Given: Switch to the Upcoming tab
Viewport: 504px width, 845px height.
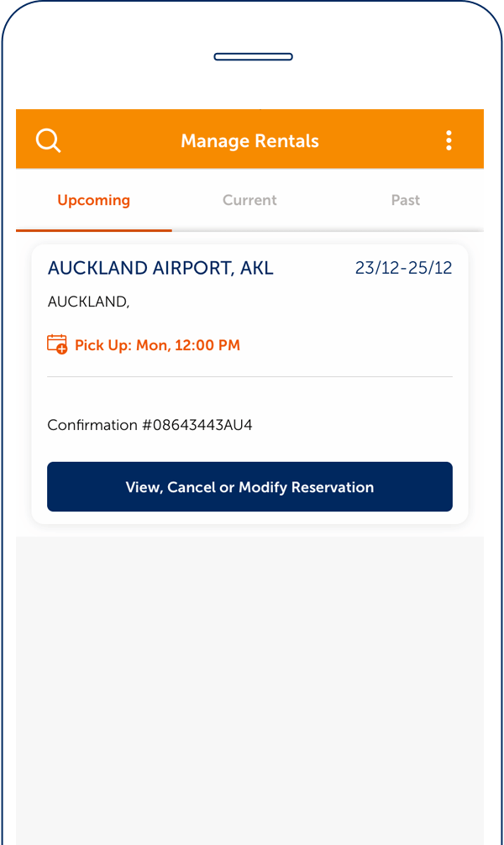Looking at the screenshot, I should pos(93,200).
